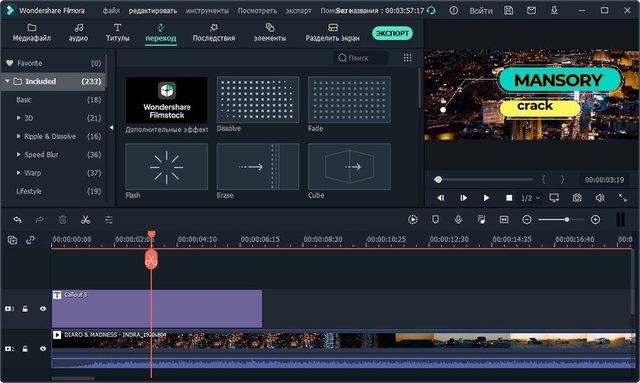Click the scissors split tool
Screen dimensions: 640x383
coord(85,220)
